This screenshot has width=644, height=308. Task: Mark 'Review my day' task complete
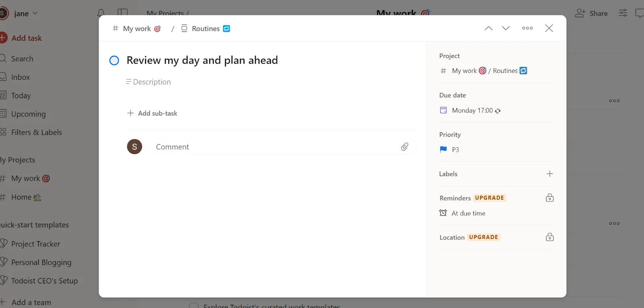114,60
